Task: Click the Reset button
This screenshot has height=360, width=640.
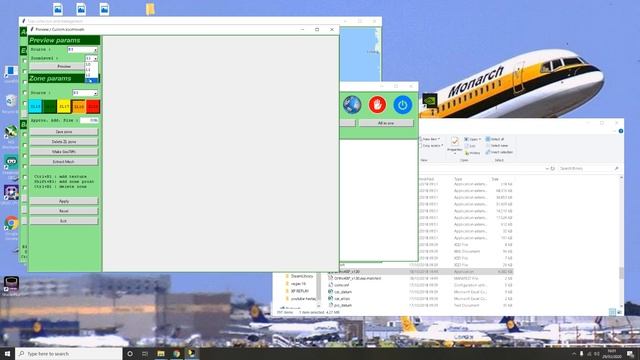Action: 64,211
